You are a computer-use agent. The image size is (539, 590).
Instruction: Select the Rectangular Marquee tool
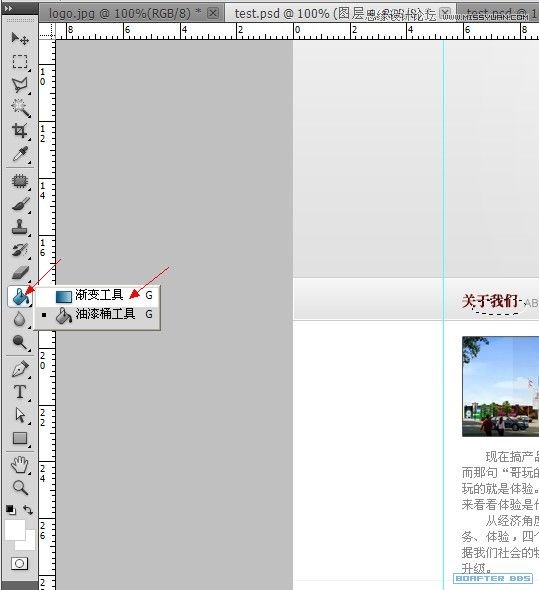tap(20, 62)
